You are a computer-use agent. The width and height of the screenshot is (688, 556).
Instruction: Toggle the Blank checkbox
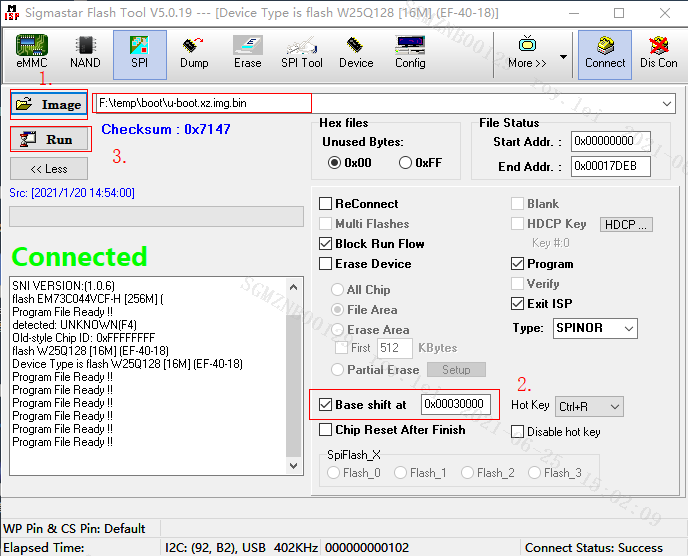pos(517,204)
